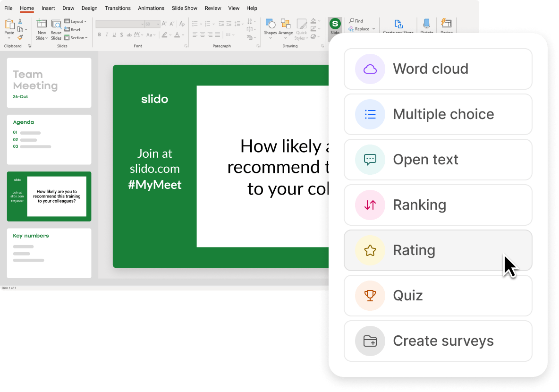
Task: Toggle bold formatting
Action: click(99, 34)
